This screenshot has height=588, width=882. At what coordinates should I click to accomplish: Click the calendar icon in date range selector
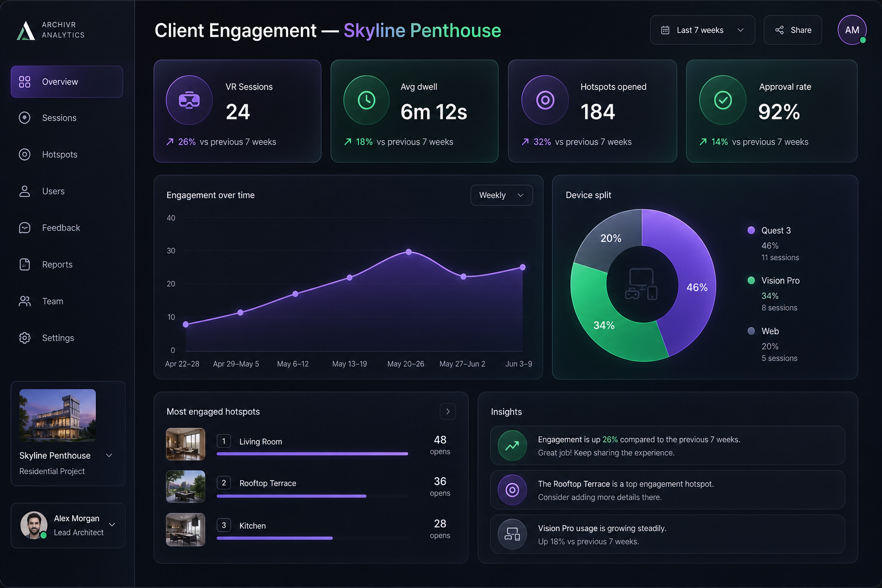click(665, 30)
